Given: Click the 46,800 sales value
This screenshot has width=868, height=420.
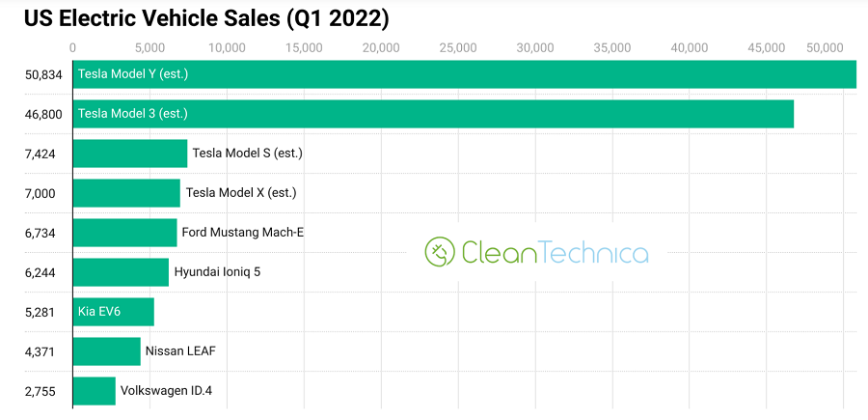Looking at the screenshot, I should click(x=41, y=114).
